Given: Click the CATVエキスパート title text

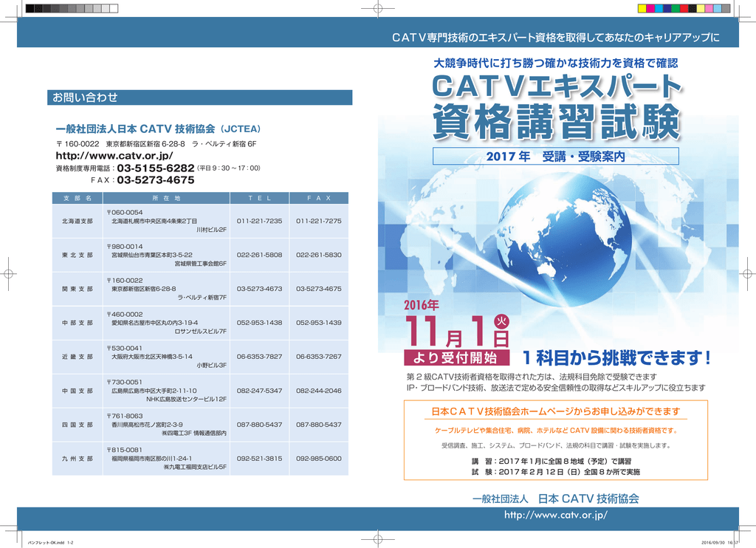Looking at the screenshot, I should coord(557,86).
